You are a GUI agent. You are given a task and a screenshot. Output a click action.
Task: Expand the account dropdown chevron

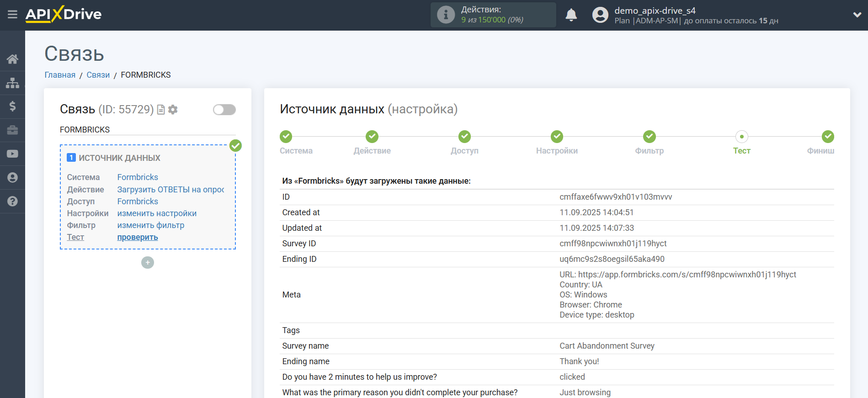[x=857, y=15]
